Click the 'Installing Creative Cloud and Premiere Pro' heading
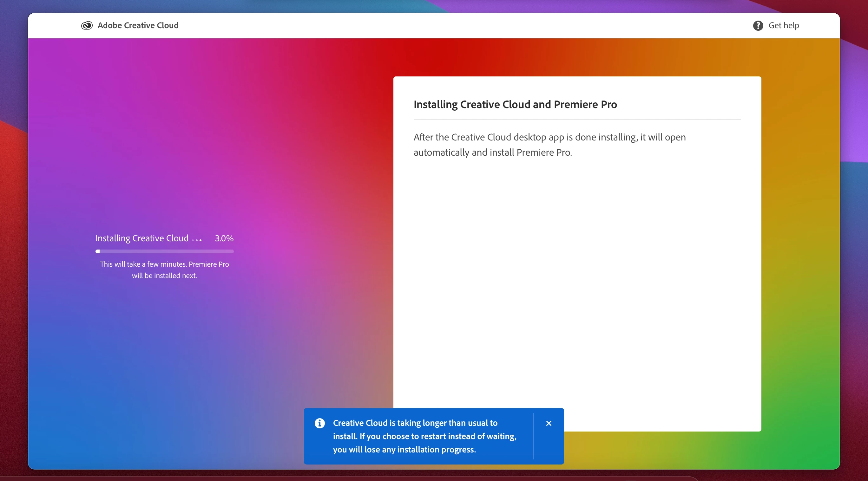Image resolution: width=868 pixels, height=481 pixels. tap(515, 104)
